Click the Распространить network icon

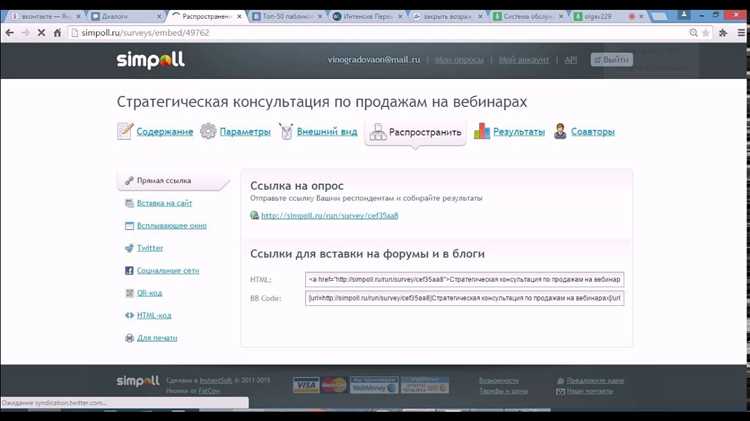point(378,132)
